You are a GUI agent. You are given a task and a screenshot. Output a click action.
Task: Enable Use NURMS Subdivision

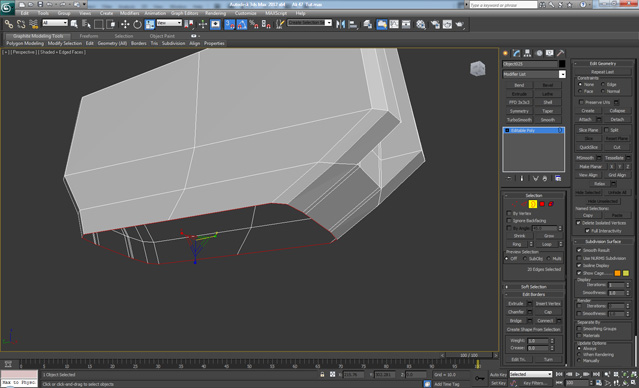579,258
